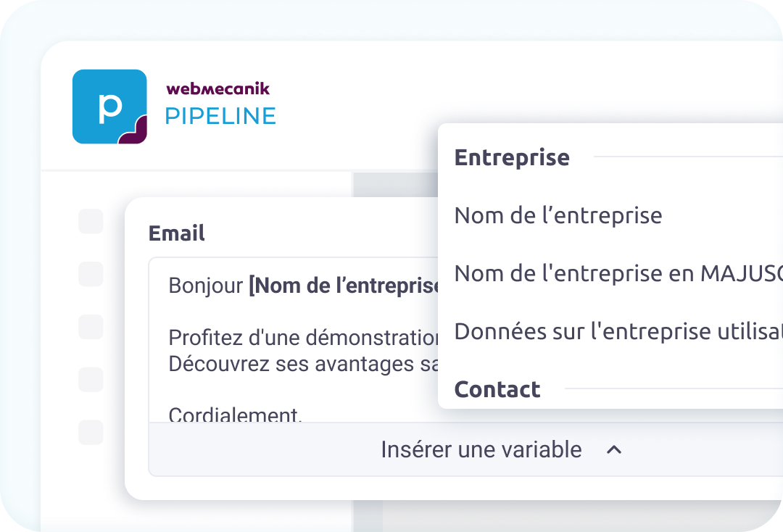This screenshot has width=783, height=532.
Task: Click the "Entreprise" section header in dropdown
Action: pos(512,157)
